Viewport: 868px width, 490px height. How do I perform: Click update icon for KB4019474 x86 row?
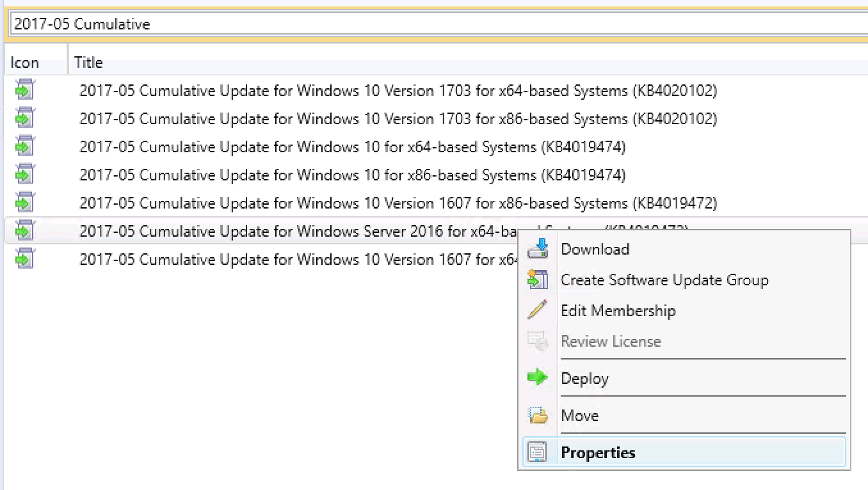[25, 175]
